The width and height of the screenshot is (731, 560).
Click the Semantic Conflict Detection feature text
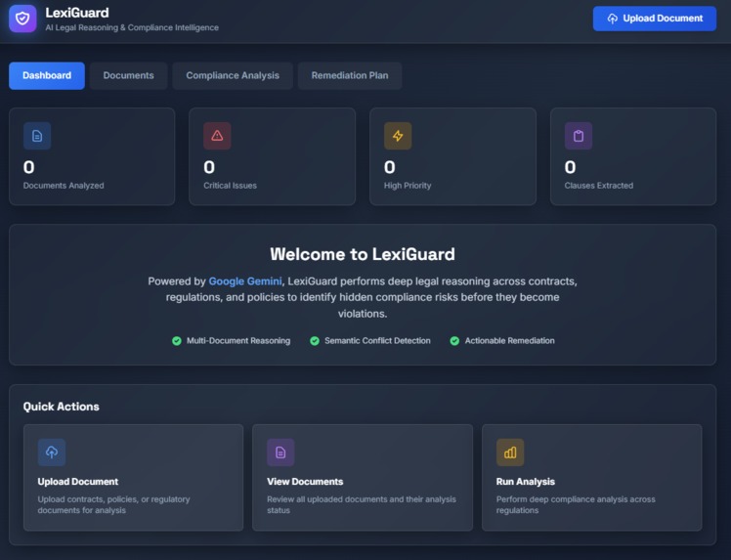(x=377, y=341)
